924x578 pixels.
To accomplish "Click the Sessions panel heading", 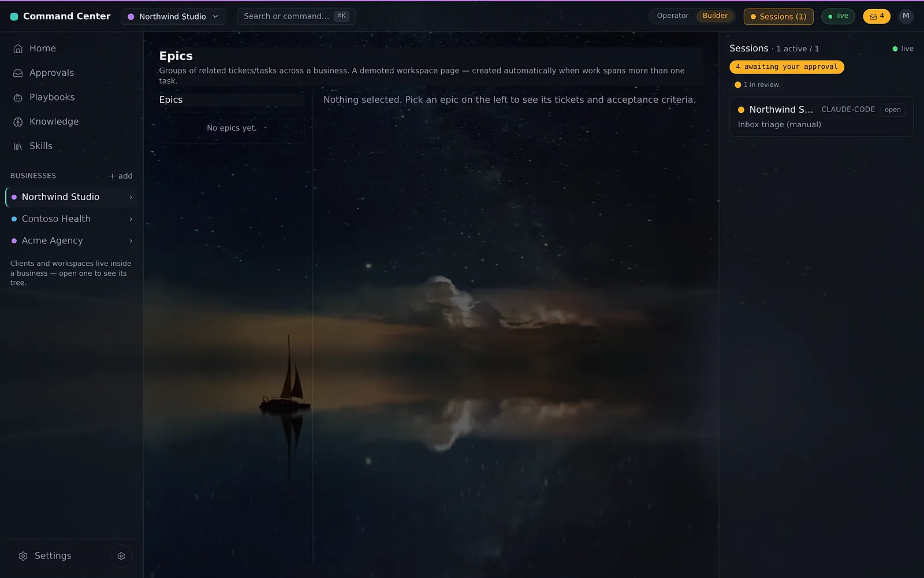I will 748,49.
